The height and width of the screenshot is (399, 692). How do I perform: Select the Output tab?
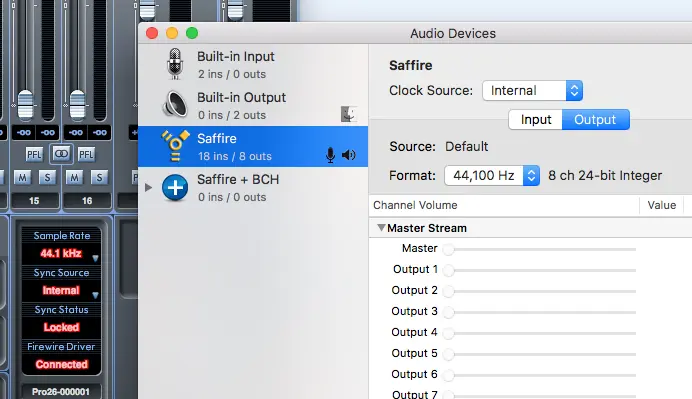point(595,120)
